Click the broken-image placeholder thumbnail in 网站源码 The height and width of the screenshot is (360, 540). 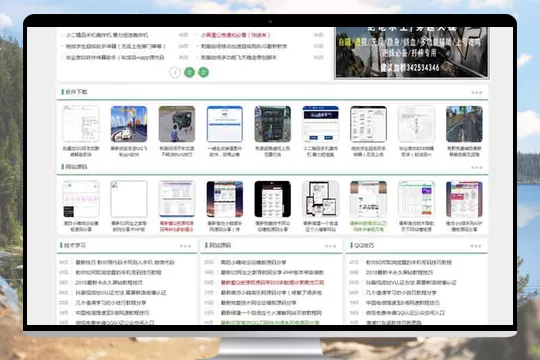tap(129, 199)
